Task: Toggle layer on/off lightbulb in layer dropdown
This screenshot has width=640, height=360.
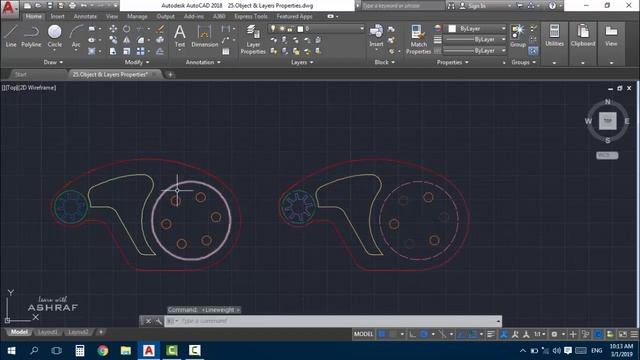Action: click(273, 29)
